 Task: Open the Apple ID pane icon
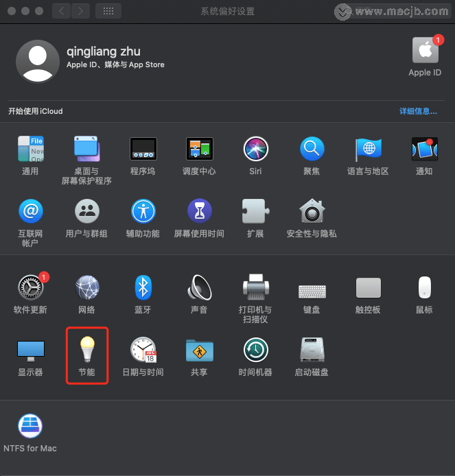coord(425,50)
